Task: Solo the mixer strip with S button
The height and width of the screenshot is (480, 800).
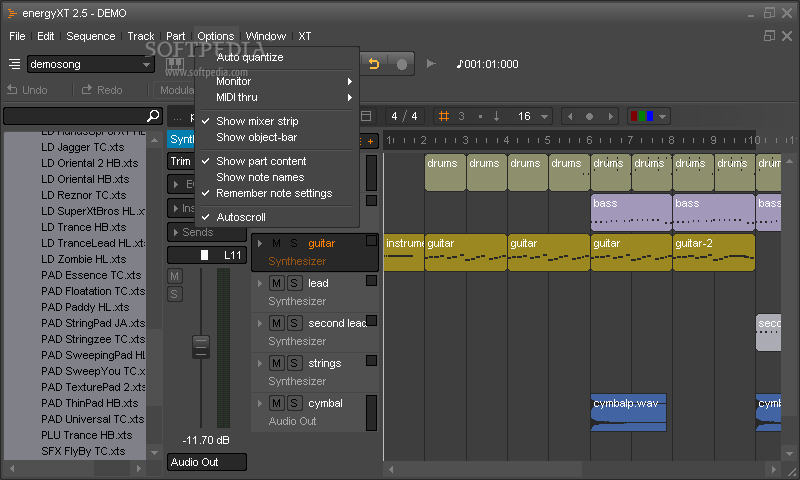Action: tap(174, 294)
